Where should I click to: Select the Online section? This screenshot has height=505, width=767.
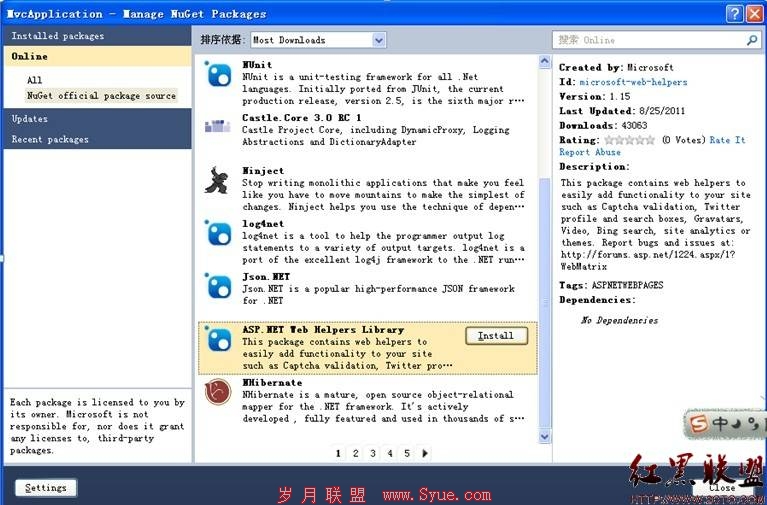point(97,56)
